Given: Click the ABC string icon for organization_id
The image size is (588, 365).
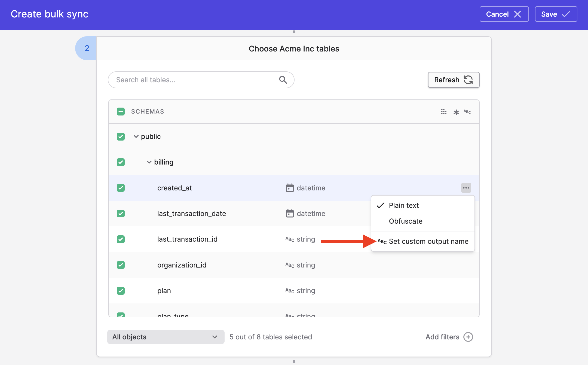Looking at the screenshot, I should pos(290,265).
